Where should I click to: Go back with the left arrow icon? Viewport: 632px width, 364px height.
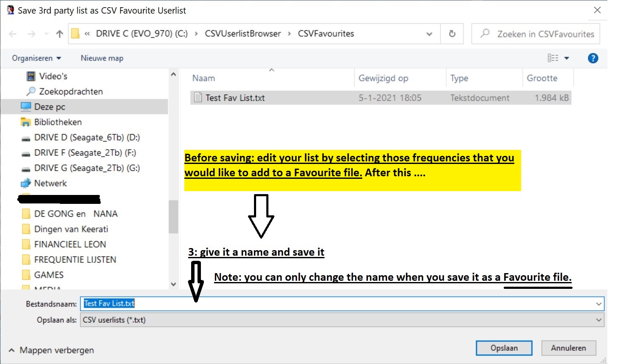click(13, 34)
